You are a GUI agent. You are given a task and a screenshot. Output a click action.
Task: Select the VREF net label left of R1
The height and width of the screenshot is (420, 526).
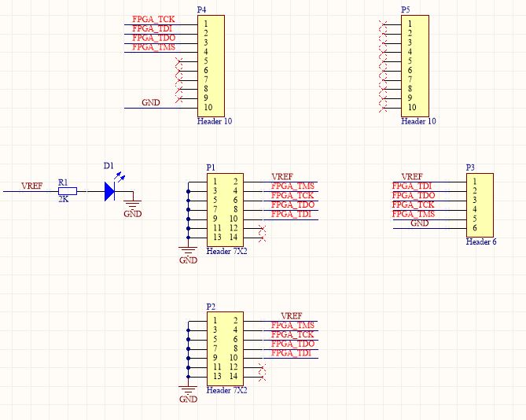32,186
